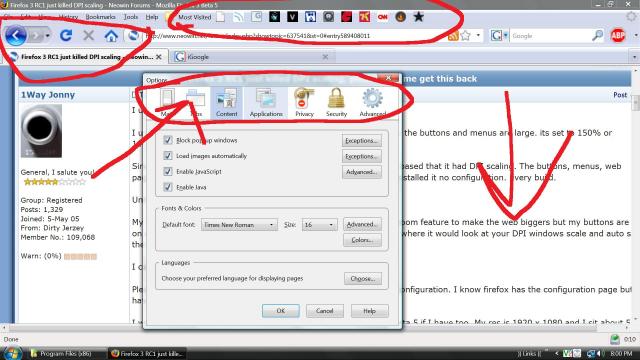The width and height of the screenshot is (640, 360).
Task: Open the star bookmark in bookmarks toolbar
Action: pos(418,17)
